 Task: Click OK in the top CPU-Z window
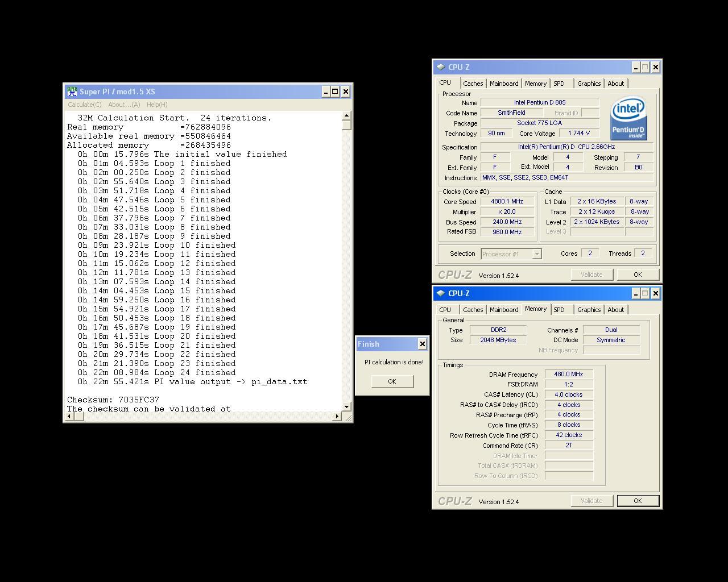tap(638, 275)
